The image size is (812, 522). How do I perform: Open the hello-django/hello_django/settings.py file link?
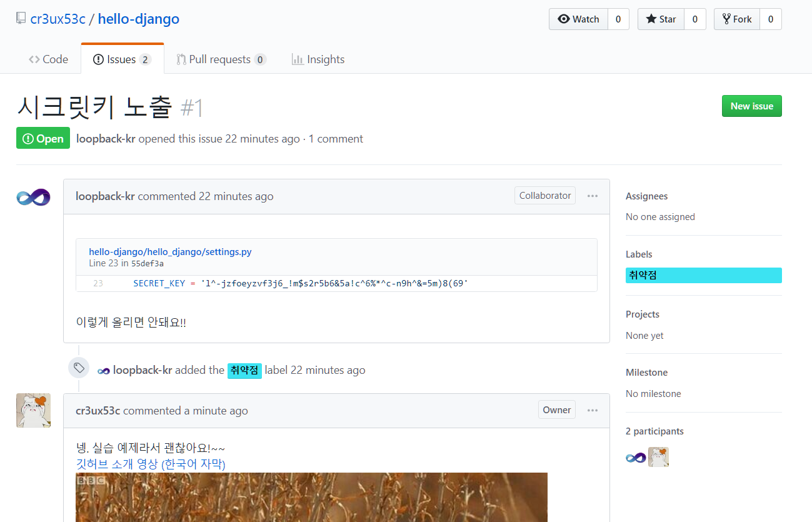point(170,252)
